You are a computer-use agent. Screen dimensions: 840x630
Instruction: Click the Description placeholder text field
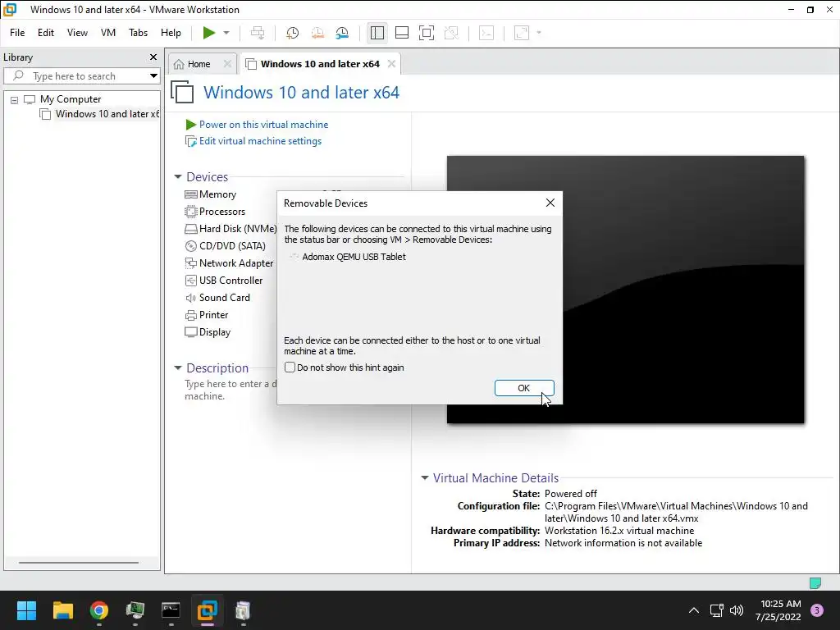231,390
